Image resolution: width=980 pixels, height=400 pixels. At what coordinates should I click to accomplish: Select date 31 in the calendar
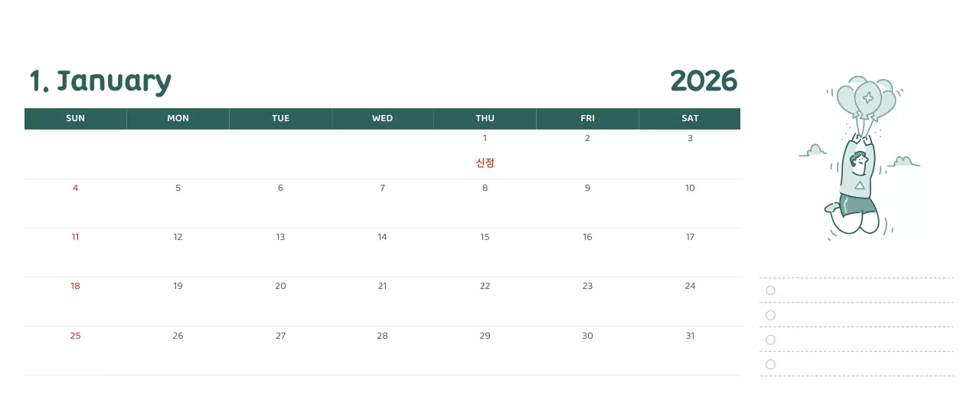click(690, 336)
